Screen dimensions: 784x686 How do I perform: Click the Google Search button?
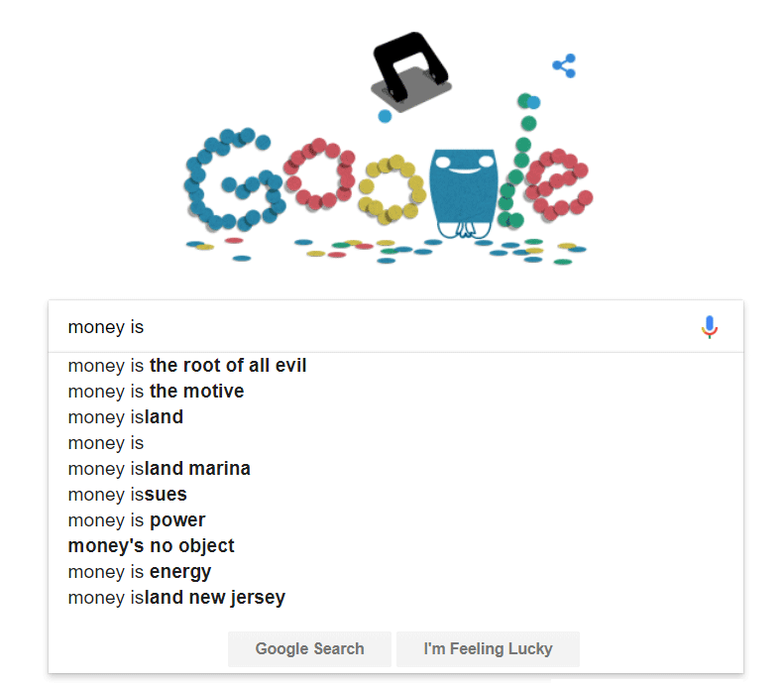coord(309,649)
